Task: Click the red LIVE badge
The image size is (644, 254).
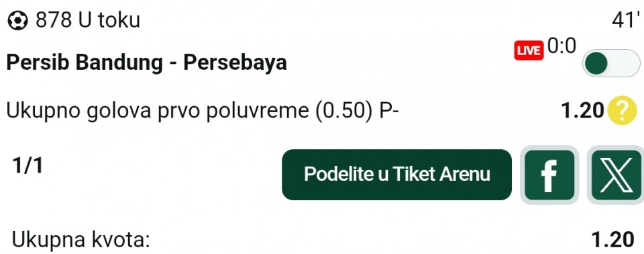Action: 529,50
